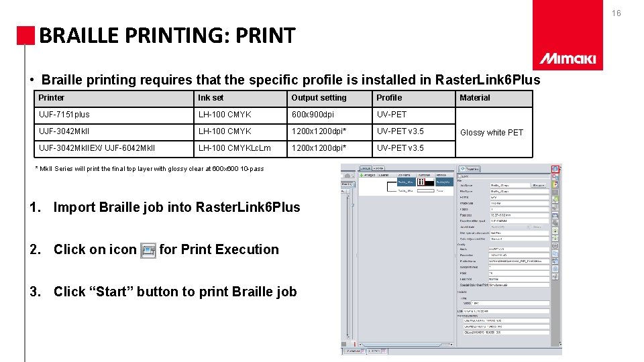Click the 'UJF-7151 plus' table cell
644x362 pixels.
tap(114, 115)
